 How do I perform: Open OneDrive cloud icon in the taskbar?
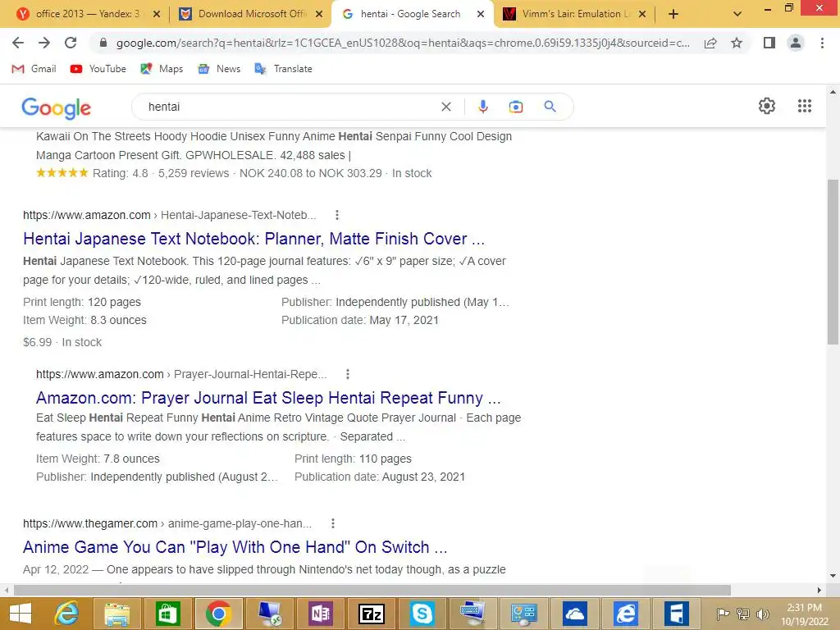[x=575, y=614]
